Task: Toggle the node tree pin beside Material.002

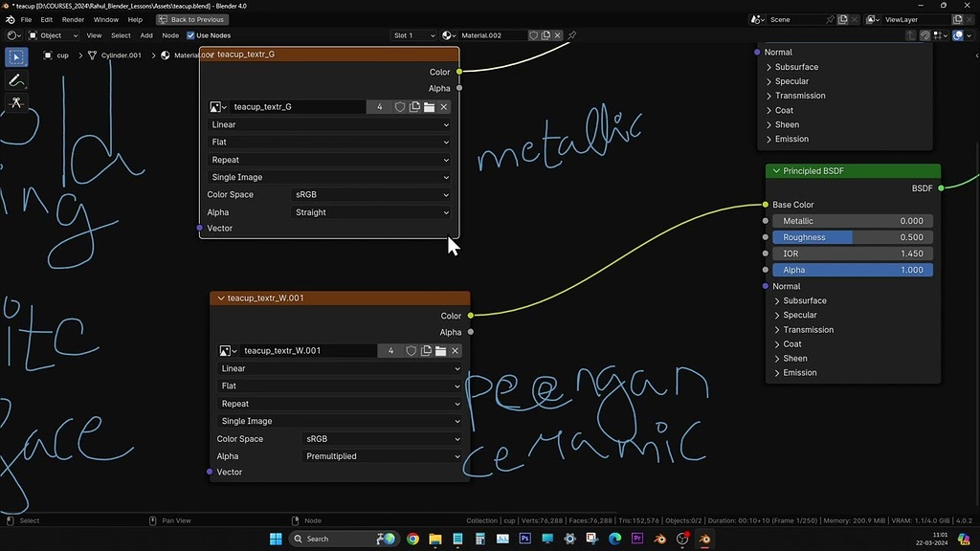Action: [572, 35]
